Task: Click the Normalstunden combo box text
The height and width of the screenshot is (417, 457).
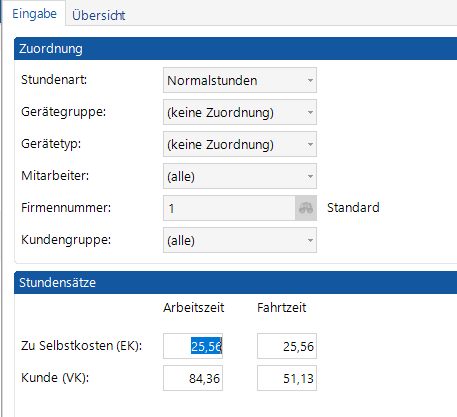Action: click(212, 81)
